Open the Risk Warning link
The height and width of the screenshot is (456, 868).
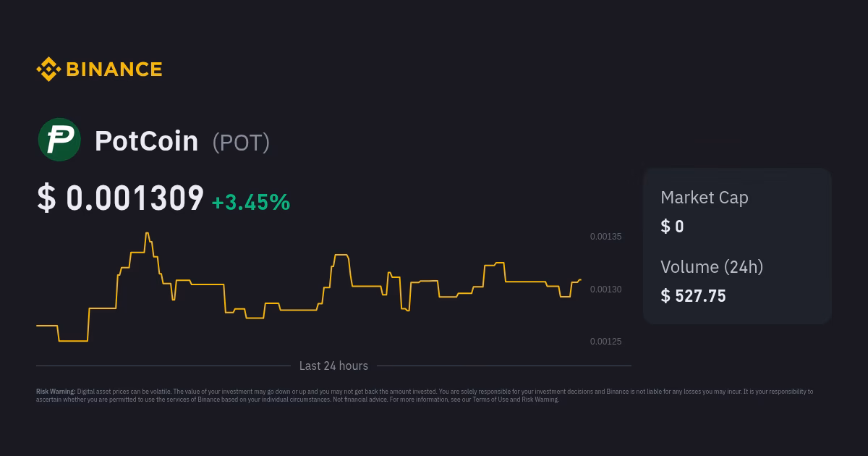(x=538, y=399)
